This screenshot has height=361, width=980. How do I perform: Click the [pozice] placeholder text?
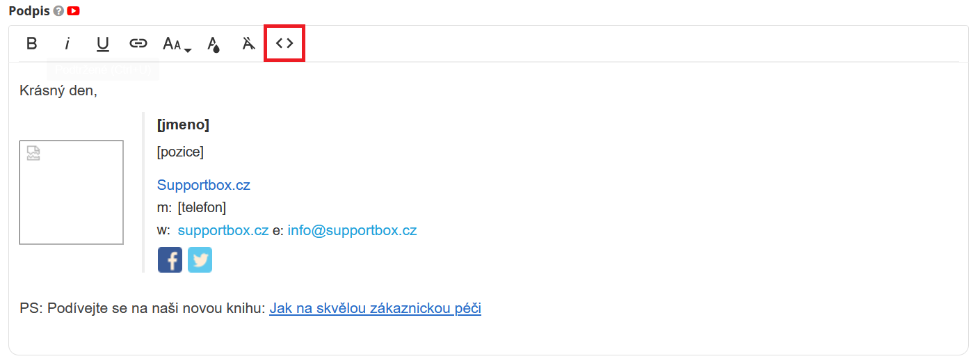pyautogui.click(x=180, y=152)
